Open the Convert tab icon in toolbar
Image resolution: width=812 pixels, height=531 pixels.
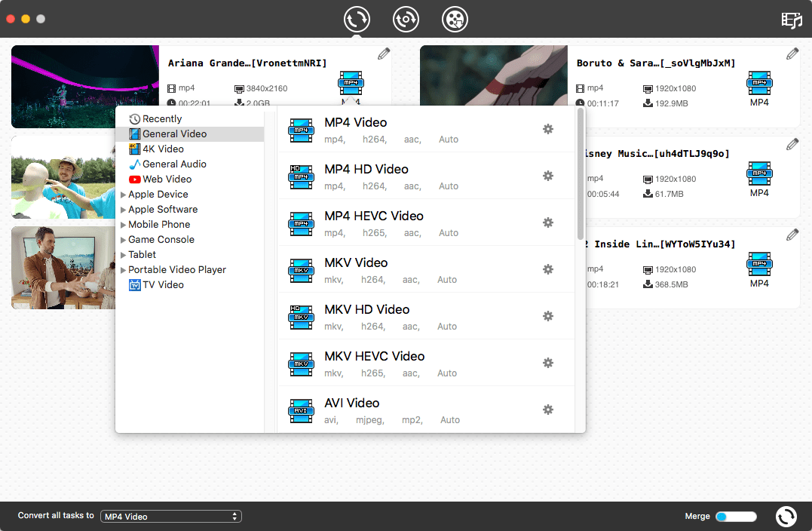(357, 20)
